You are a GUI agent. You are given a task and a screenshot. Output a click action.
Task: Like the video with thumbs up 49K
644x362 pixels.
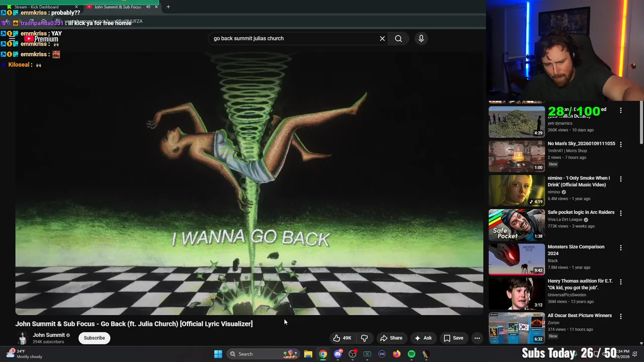click(342, 338)
